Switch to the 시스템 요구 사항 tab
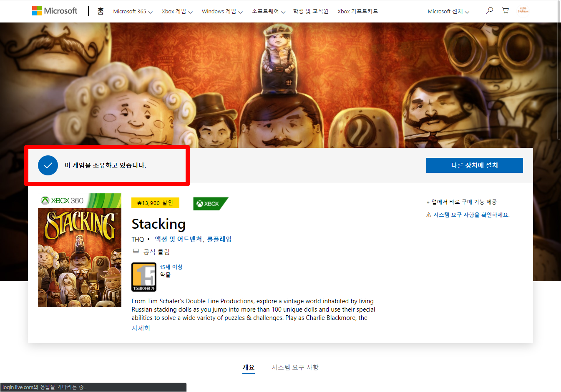 click(x=295, y=367)
